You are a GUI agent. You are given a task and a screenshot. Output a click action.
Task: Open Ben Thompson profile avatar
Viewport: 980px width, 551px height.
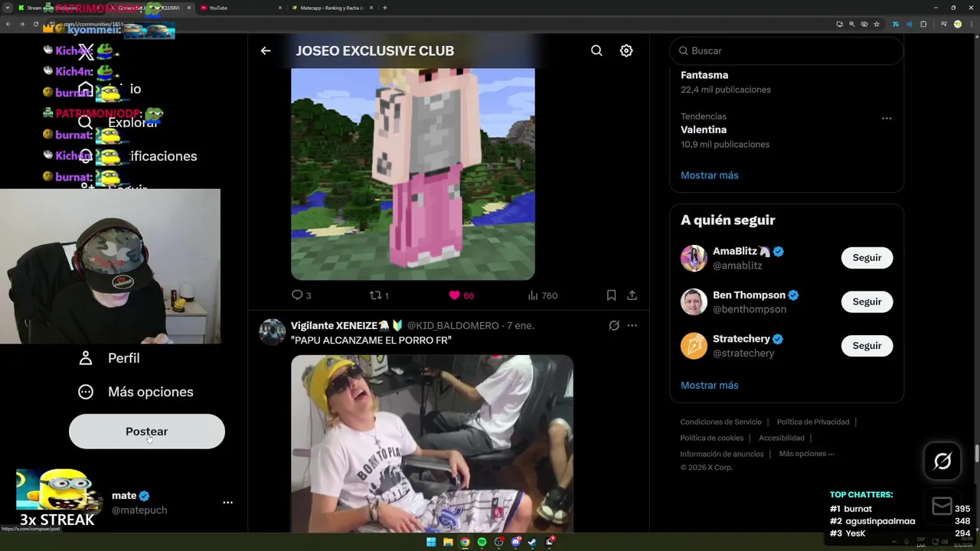pos(694,302)
